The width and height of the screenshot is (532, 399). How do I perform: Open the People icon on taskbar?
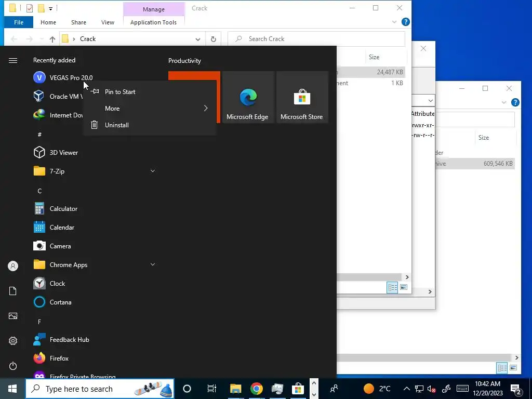(x=334, y=389)
